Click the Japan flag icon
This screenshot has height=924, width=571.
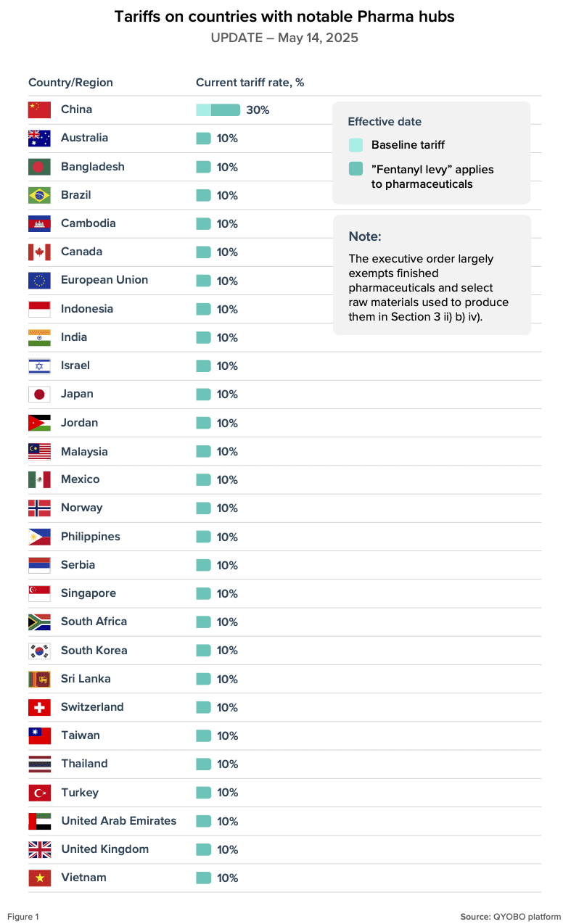(39, 394)
